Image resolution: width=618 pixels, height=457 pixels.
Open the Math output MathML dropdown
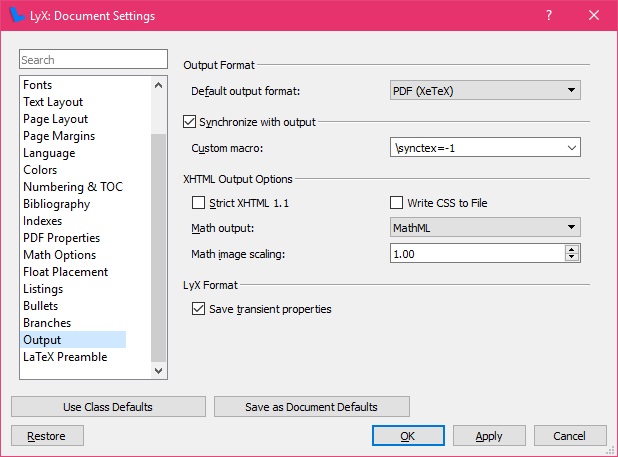(x=485, y=227)
